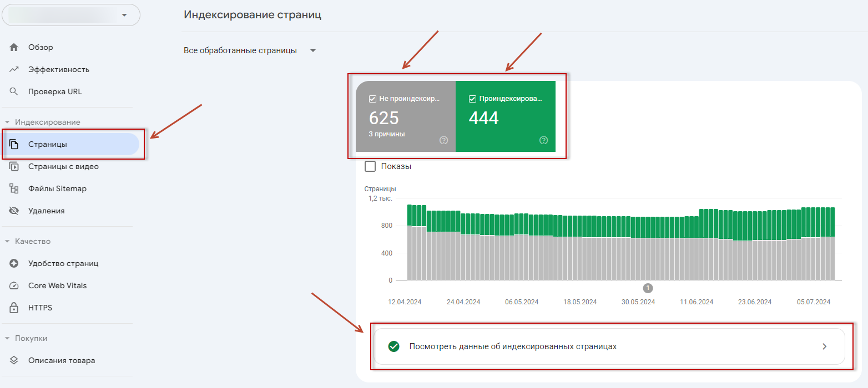Click the 30.05.2024 date label
This screenshot has width=868, height=388.
coord(638,302)
